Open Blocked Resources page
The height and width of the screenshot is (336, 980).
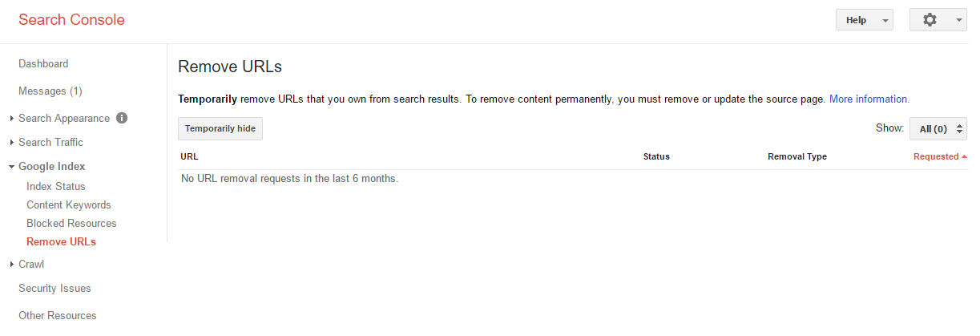pyautogui.click(x=71, y=223)
